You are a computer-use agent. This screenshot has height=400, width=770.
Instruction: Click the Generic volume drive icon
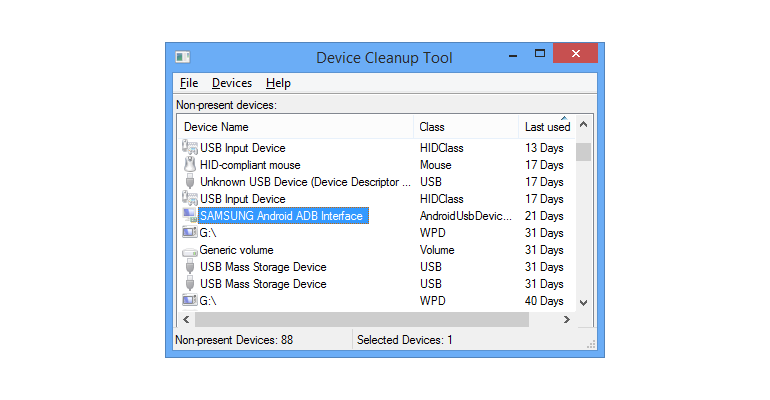click(190, 251)
